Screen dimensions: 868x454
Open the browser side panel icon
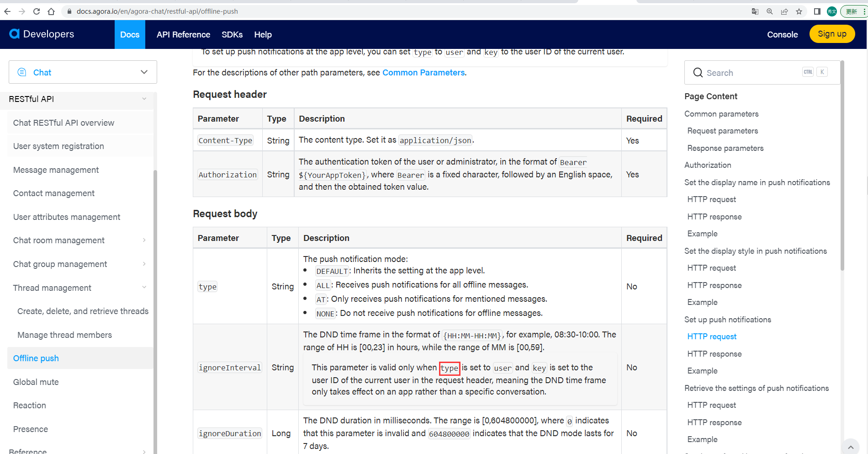pyautogui.click(x=817, y=11)
